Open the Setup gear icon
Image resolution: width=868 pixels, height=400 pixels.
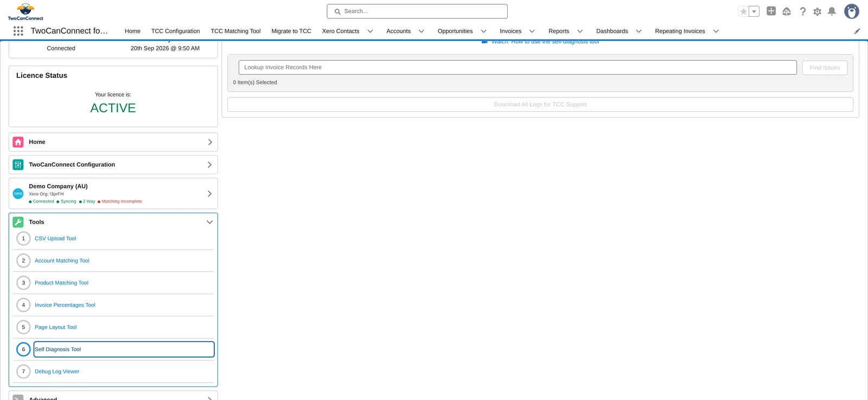click(x=817, y=11)
